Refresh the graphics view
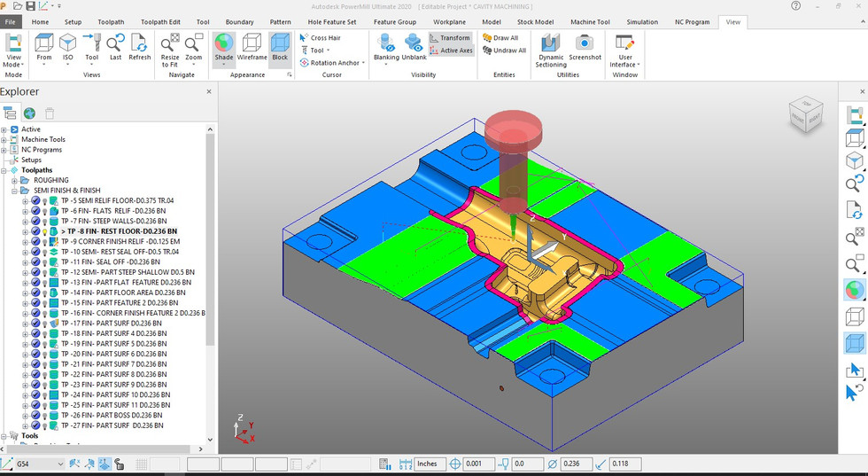This screenshot has height=476, width=868. (140, 47)
